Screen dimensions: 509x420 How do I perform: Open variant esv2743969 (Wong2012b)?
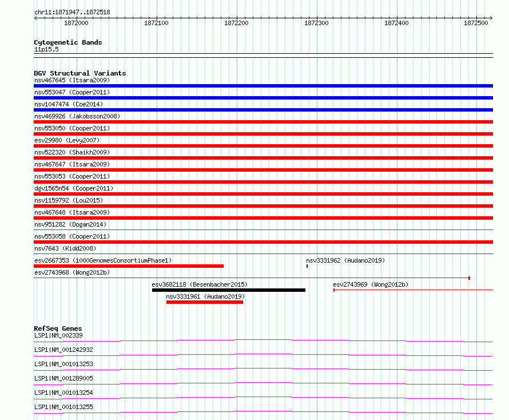click(x=371, y=284)
